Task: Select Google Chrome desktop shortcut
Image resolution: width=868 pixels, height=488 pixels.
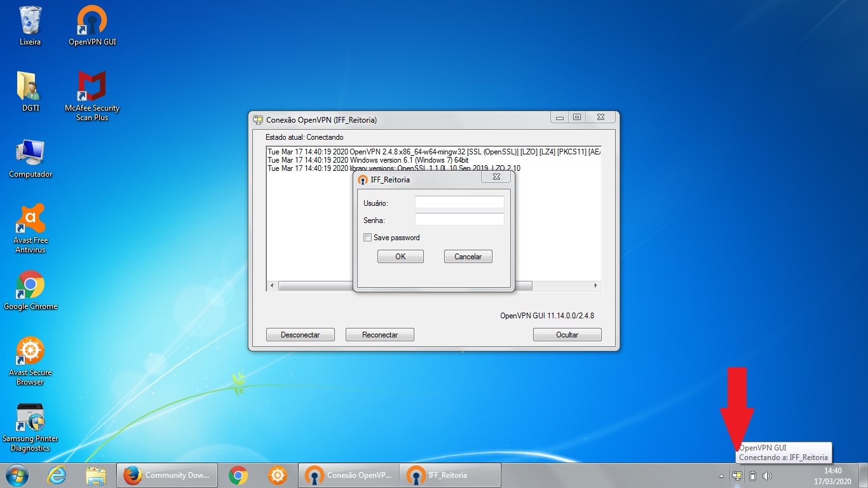Action: pyautogui.click(x=30, y=291)
